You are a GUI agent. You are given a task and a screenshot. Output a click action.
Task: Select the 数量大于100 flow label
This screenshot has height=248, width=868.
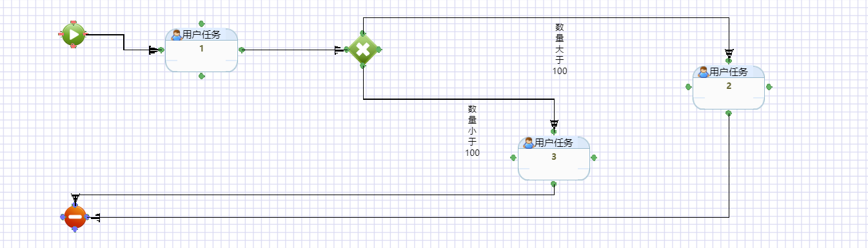tap(560, 49)
